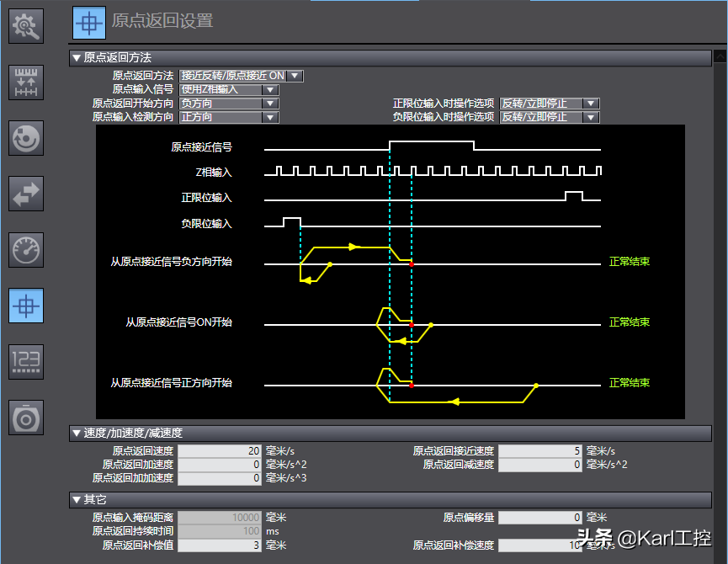This screenshot has height=564, width=728.
Task: Open the 原点返回方法 dropdown
Action: point(295,76)
